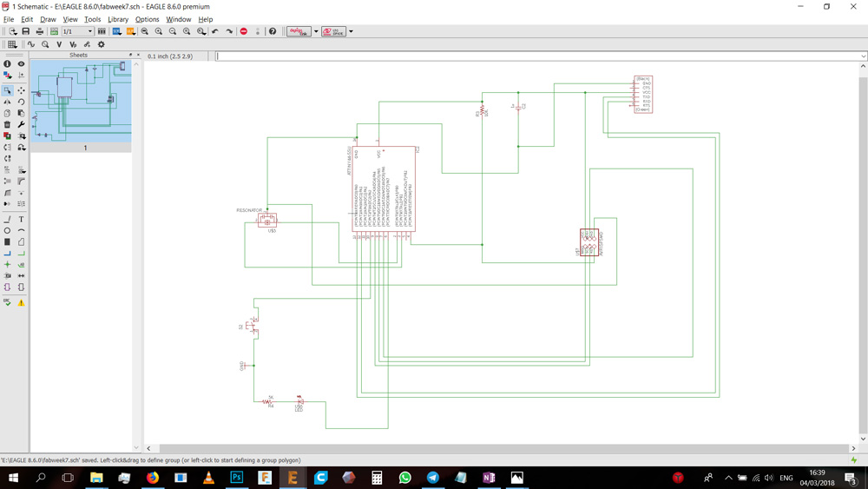Choose the green Net tool
The image size is (868, 489).
pos(21,253)
